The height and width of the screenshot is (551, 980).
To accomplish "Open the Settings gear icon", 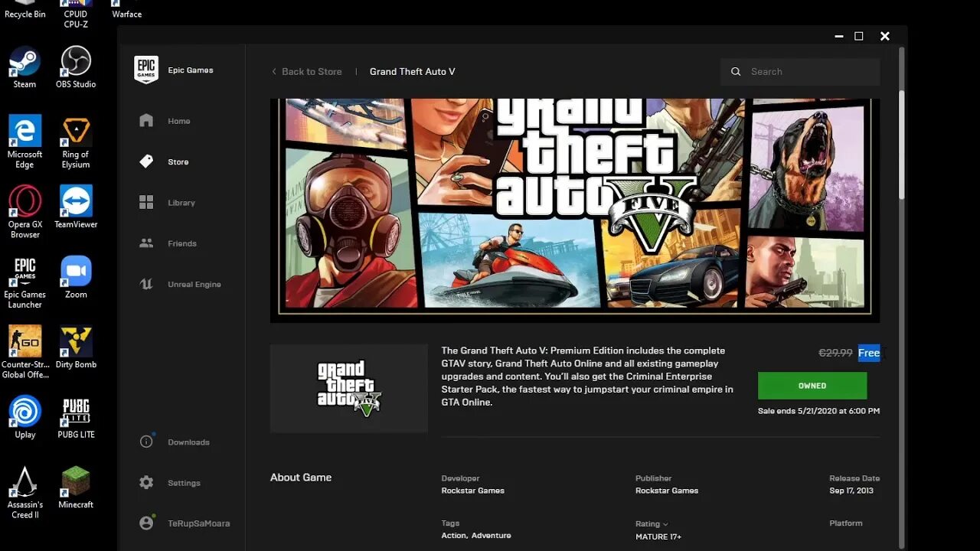I will coord(146,483).
